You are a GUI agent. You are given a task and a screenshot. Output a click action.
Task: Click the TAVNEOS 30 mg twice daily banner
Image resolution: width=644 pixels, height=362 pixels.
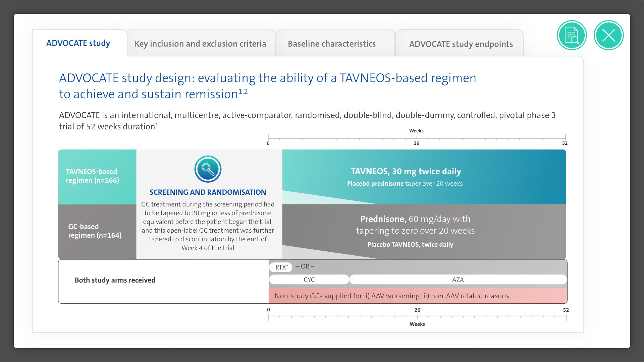pyautogui.click(x=406, y=172)
